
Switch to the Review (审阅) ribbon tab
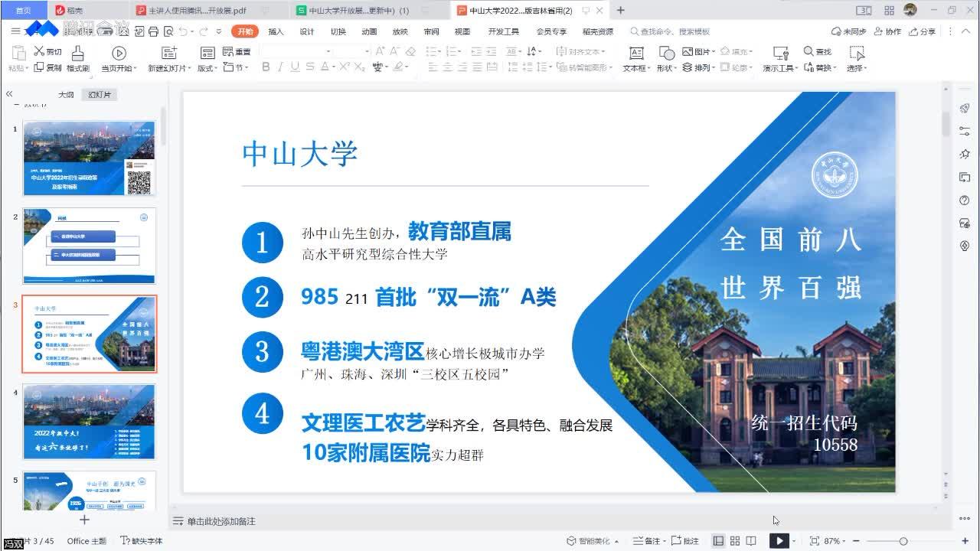coord(431,31)
